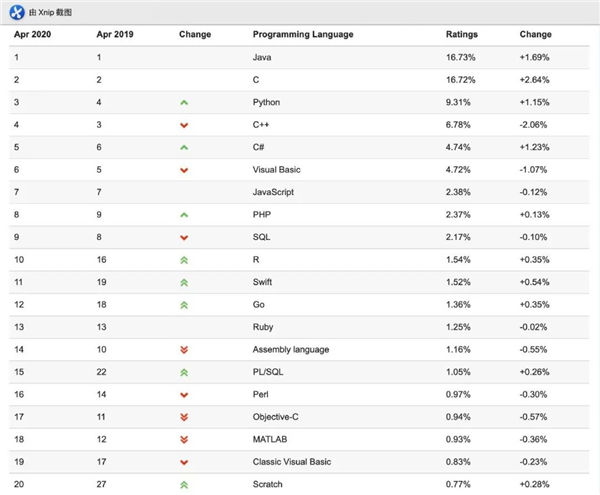
Task: Click the Xnip logo icon
Action: [x=17, y=12]
